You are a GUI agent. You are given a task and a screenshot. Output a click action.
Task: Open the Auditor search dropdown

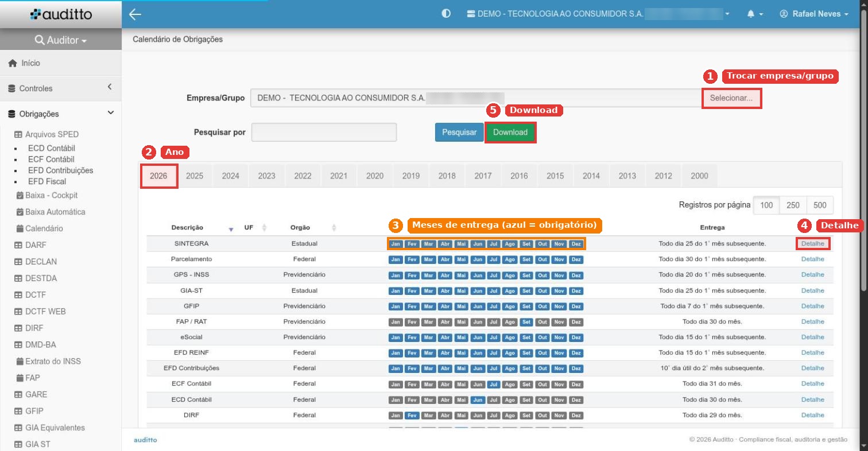pos(61,40)
